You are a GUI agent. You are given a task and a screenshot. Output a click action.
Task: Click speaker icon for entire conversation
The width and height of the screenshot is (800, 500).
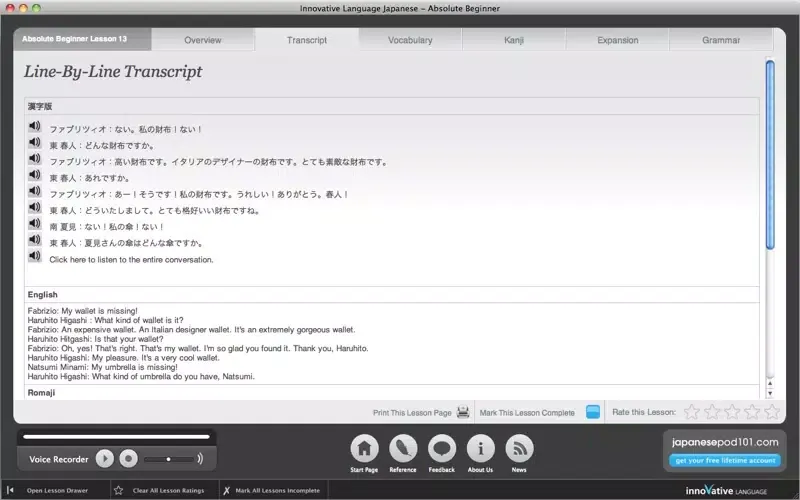(35, 256)
